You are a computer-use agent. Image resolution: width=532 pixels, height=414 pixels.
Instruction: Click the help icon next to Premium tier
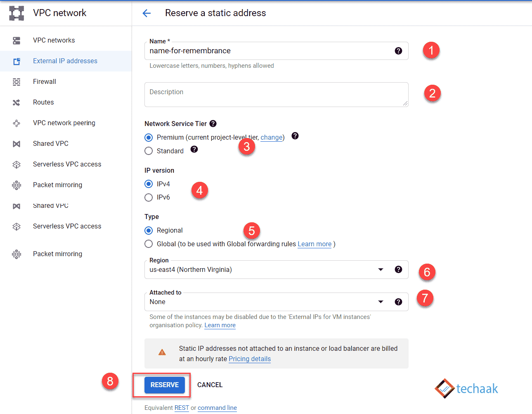295,136
